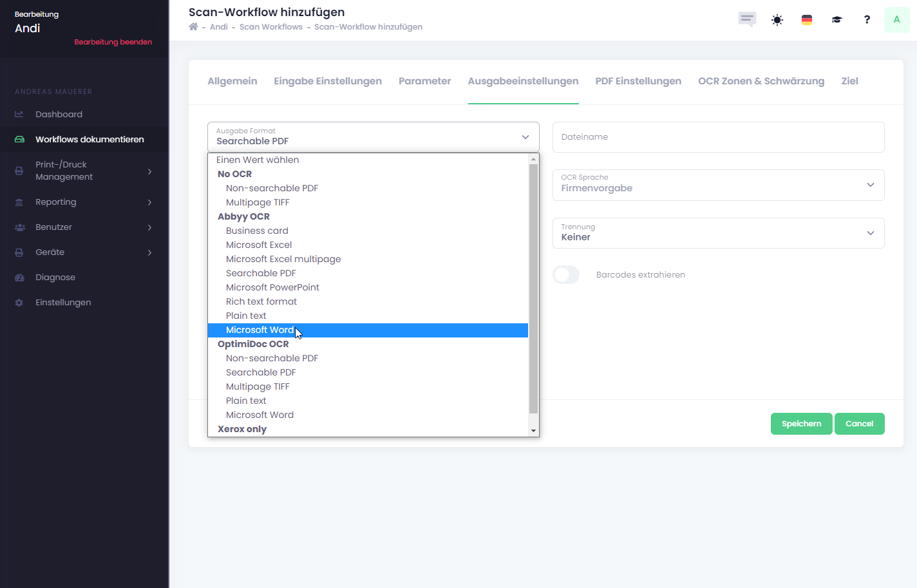Open the chat messages icon
Viewport: 917px width, 588px height.
(x=747, y=19)
